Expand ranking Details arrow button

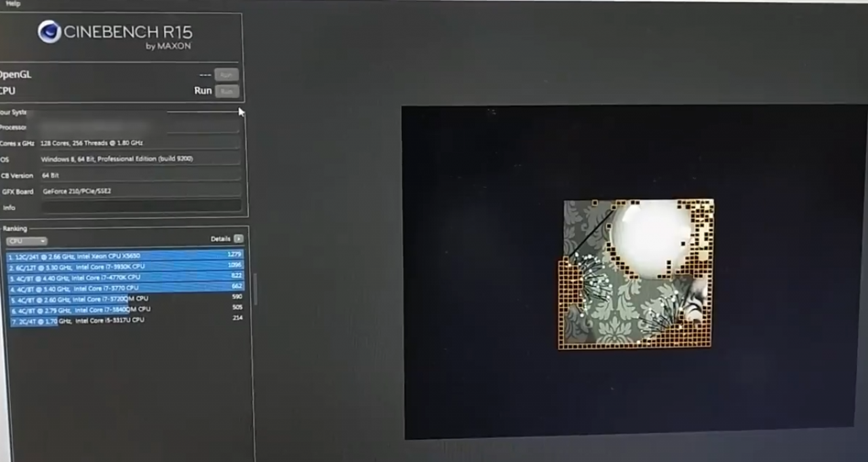point(238,238)
